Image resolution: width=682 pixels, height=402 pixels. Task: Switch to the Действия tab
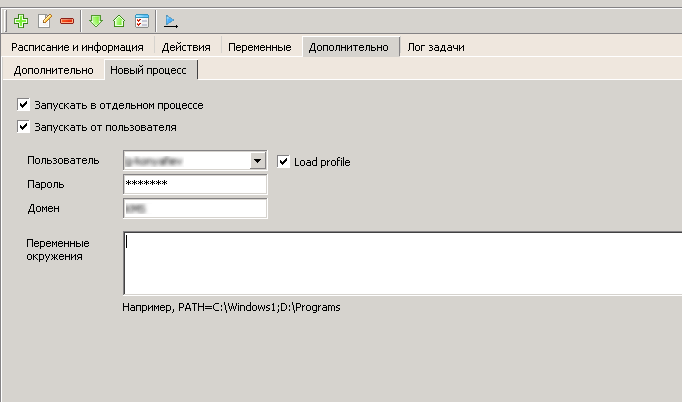click(185, 47)
